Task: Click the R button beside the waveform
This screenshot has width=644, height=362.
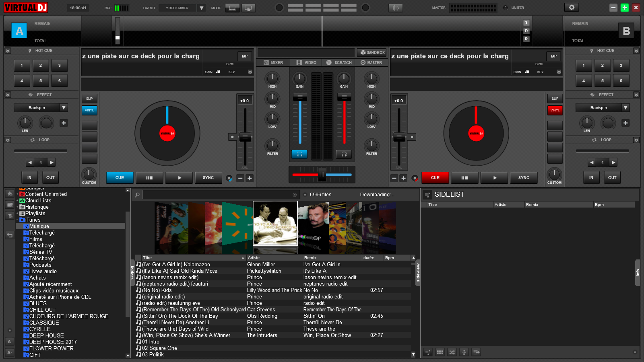Action: [x=526, y=39]
